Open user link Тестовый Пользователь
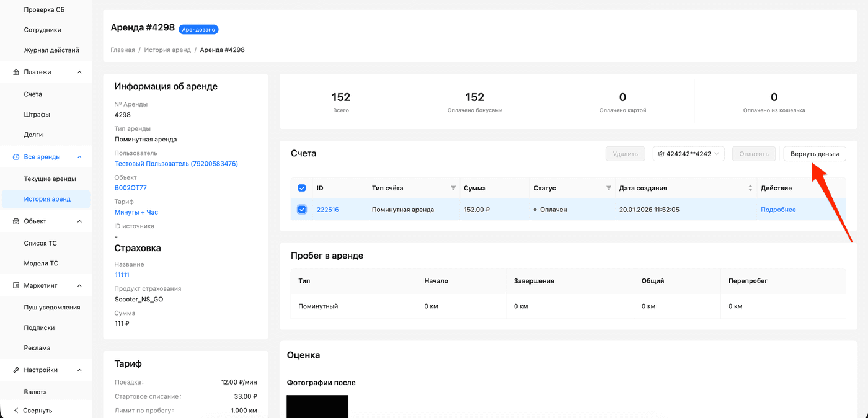868x418 pixels. coord(176,164)
